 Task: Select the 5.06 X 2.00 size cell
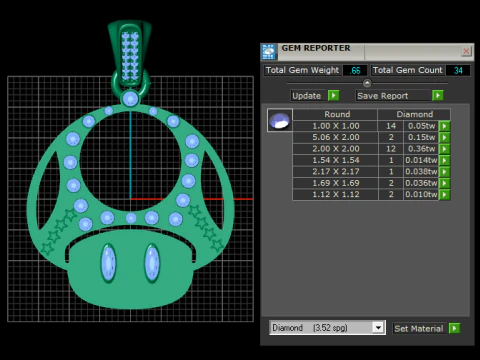click(x=335, y=137)
